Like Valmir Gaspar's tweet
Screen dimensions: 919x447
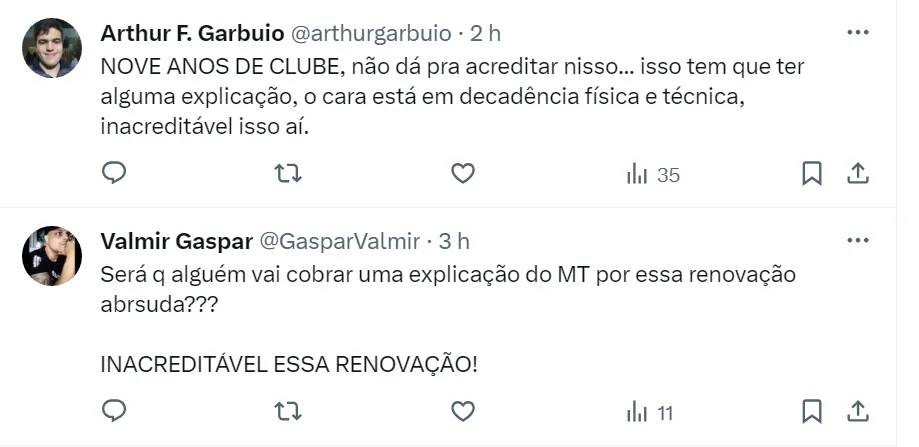[x=462, y=411]
